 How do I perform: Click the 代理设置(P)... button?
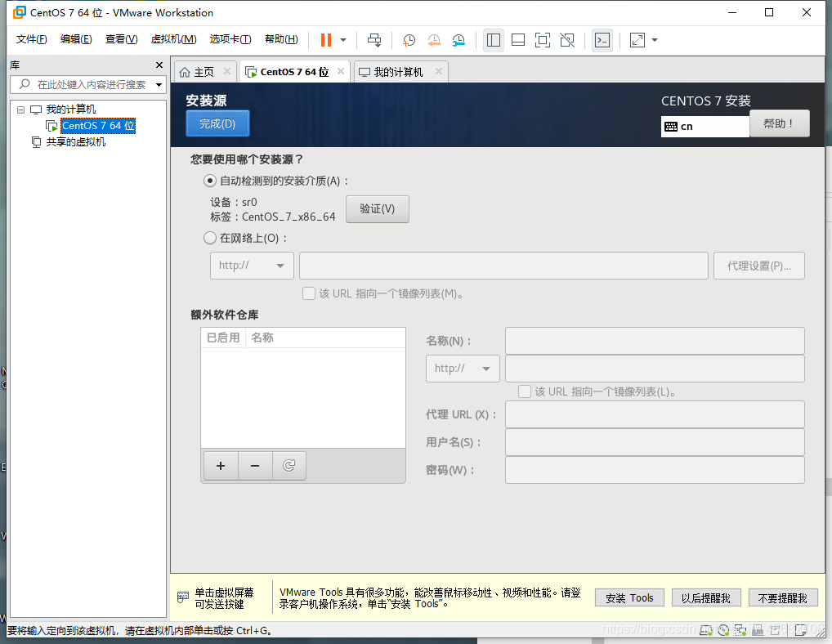pyautogui.click(x=758, y=266)
